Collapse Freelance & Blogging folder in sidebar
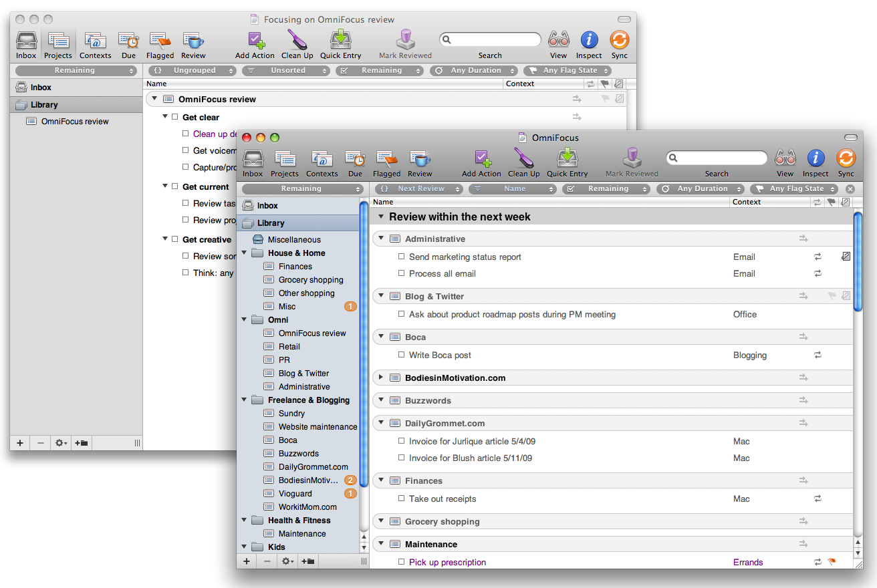 [244, 400]
